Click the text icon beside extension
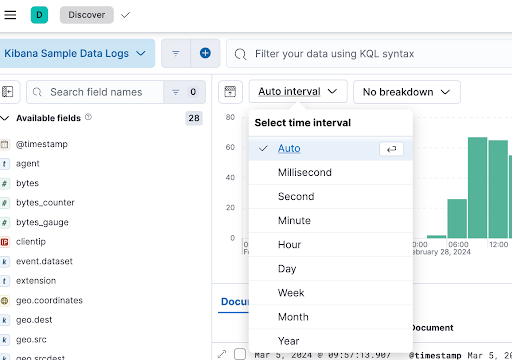512x360 pixels. pyautogui.click(x=4, y=281)
